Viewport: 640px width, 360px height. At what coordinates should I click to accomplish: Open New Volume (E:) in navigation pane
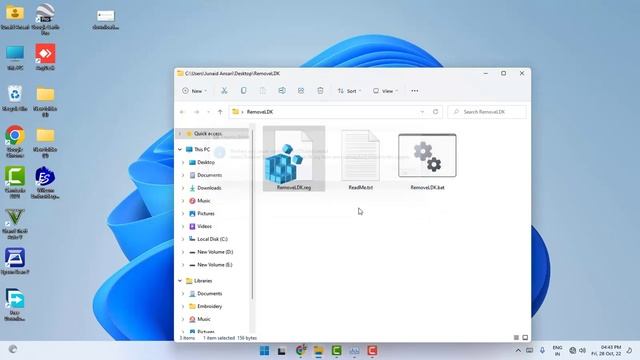click(215, 265)
